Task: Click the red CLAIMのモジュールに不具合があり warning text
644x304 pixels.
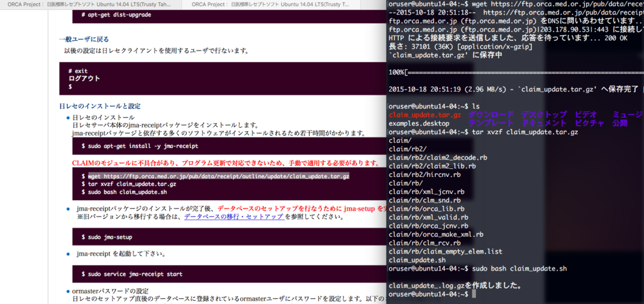Action: tap(226, 164)
